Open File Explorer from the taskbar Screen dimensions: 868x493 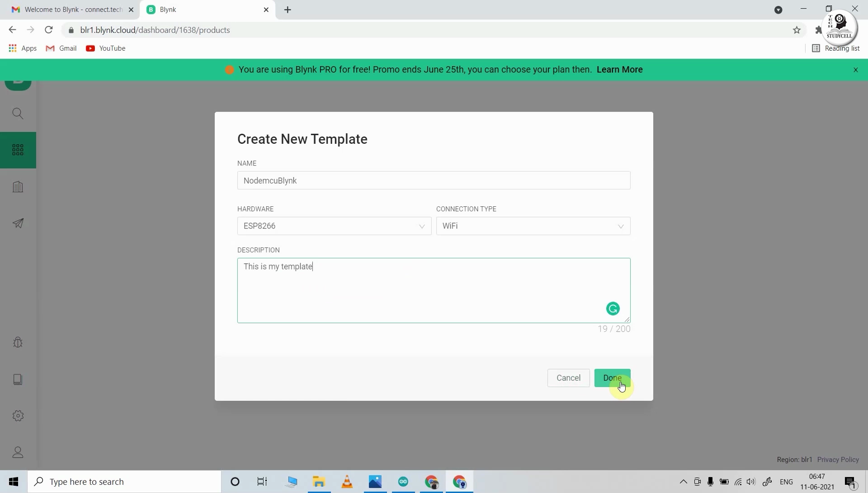(x=319, y=482)
